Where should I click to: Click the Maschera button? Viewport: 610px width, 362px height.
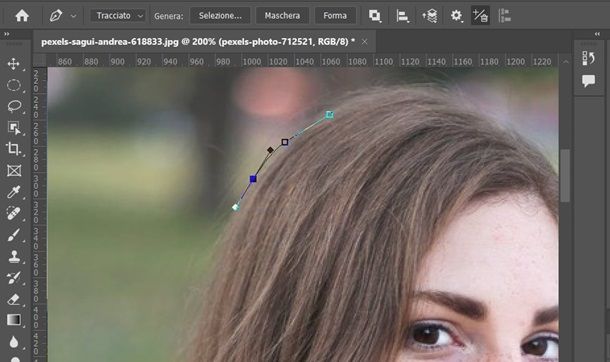(282, 16)
